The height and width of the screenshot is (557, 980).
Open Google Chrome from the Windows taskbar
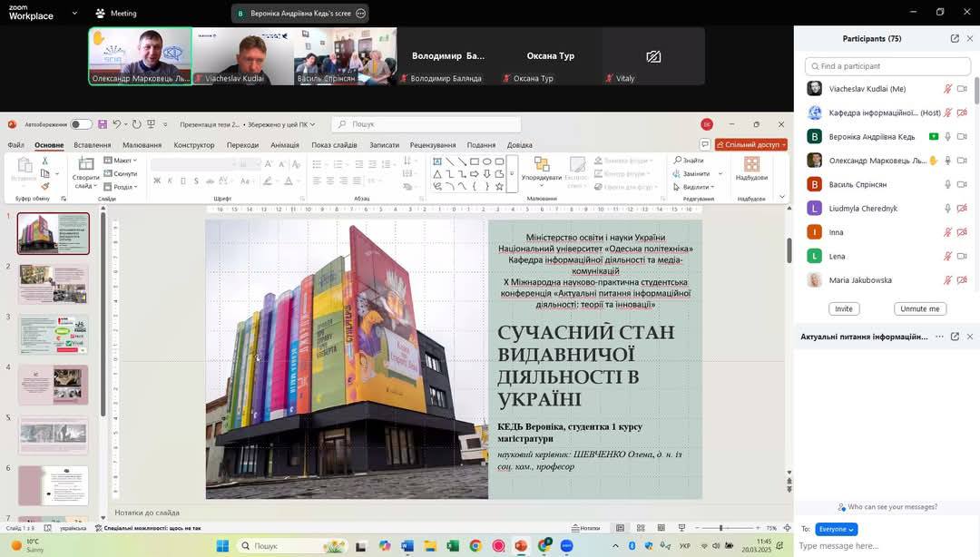[x=475, y=546]
